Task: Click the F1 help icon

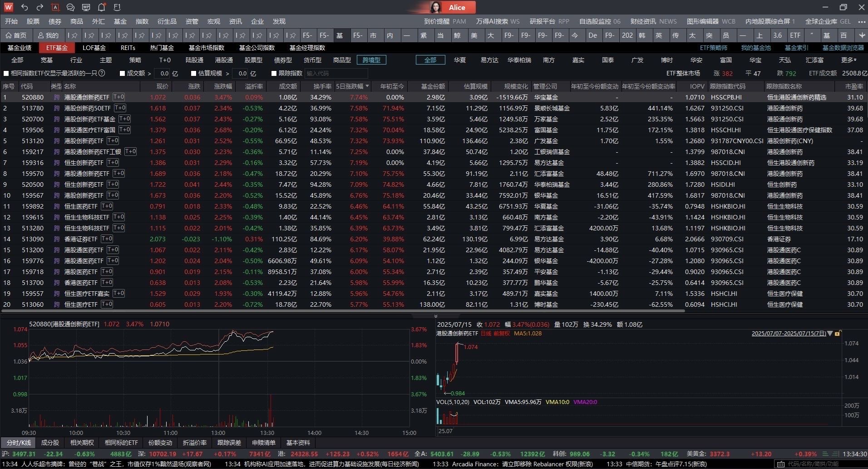Action: tap(117, 7)
